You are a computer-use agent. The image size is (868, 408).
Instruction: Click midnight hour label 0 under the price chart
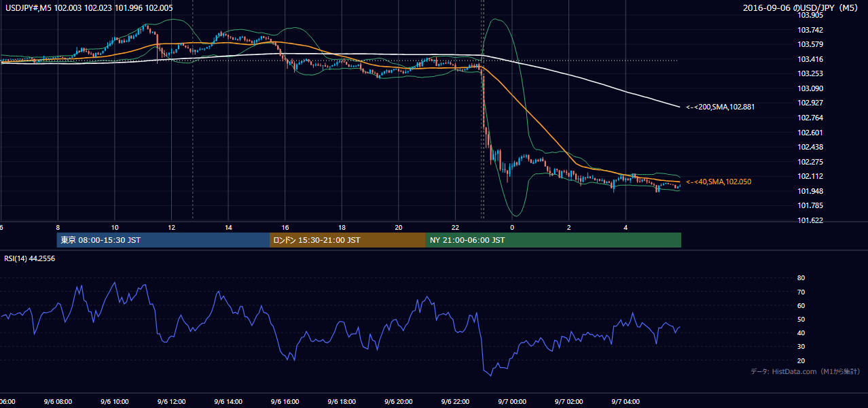[x=512, y=227]
